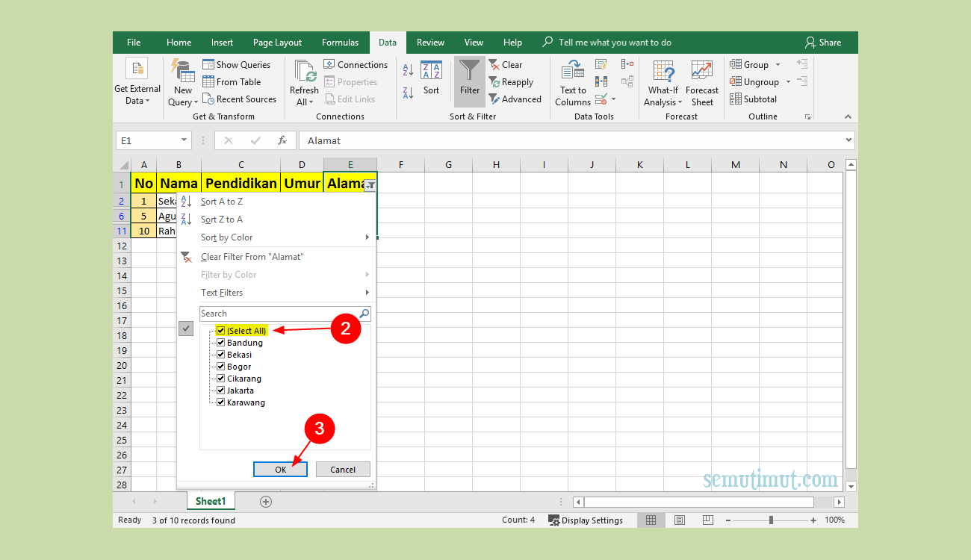Screen dimensions: 971x560
Task: Open the File tab
Action: (x=134, y=43)
